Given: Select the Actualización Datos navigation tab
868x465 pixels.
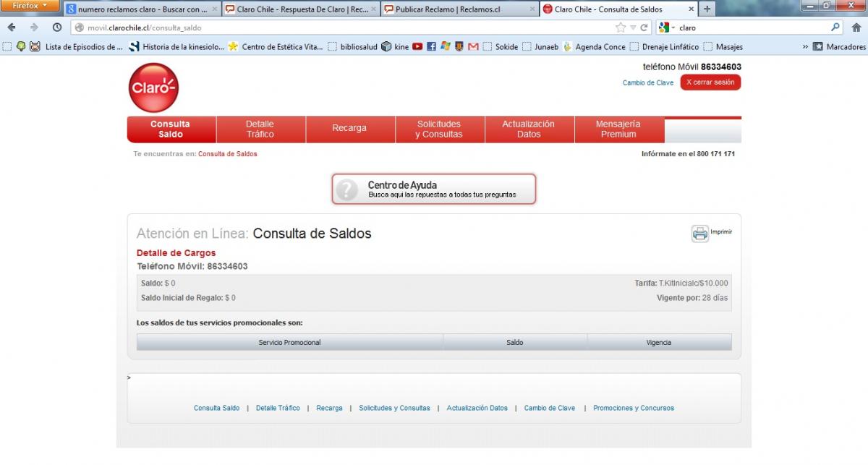Looking at the screenshot, I should (x=529, y=129).
